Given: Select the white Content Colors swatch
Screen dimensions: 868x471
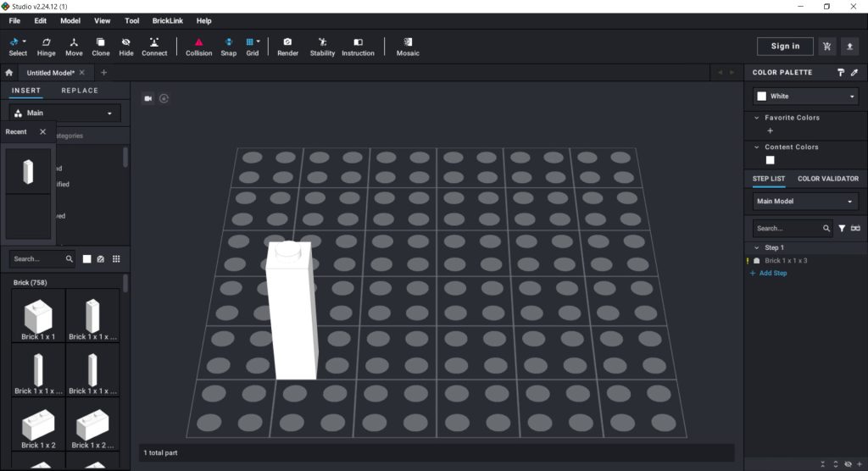Looking at the screenshot, I should 770,160.
